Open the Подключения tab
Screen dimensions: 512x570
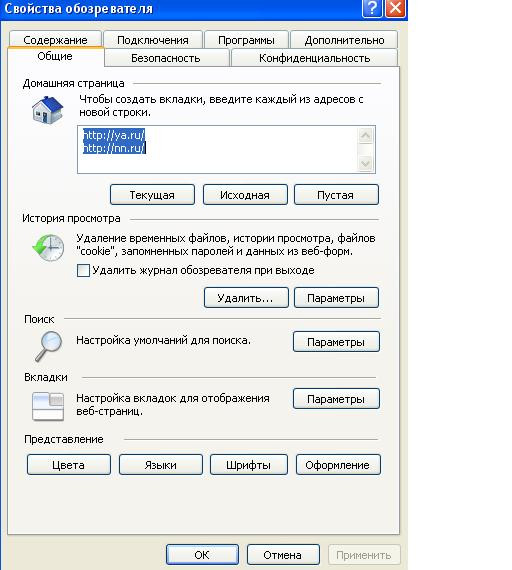tap(153, 40)
